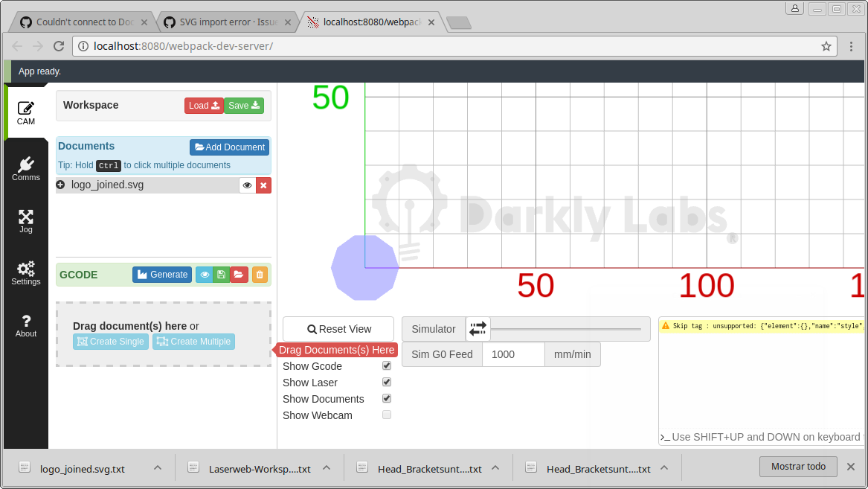Open options for Laserweb-Worksp....txt download
Screen dimensions: 868x489
[x=327, y=468]
